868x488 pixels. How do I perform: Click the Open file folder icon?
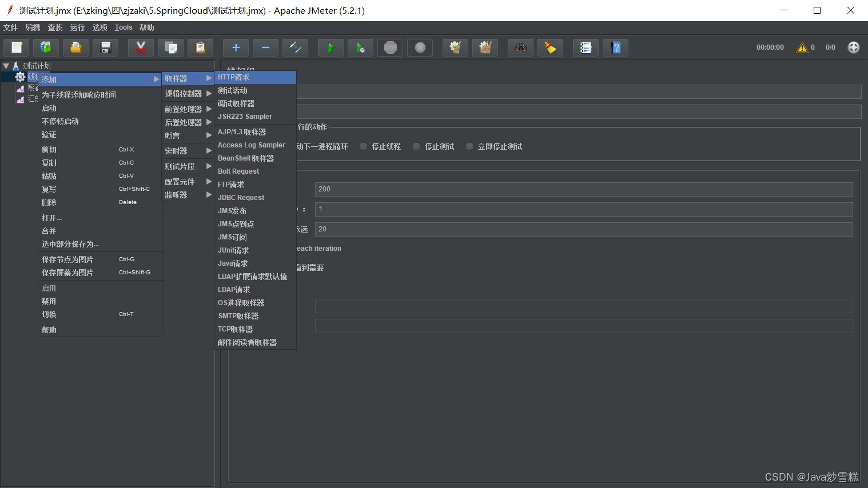click(x=76, y=47)
